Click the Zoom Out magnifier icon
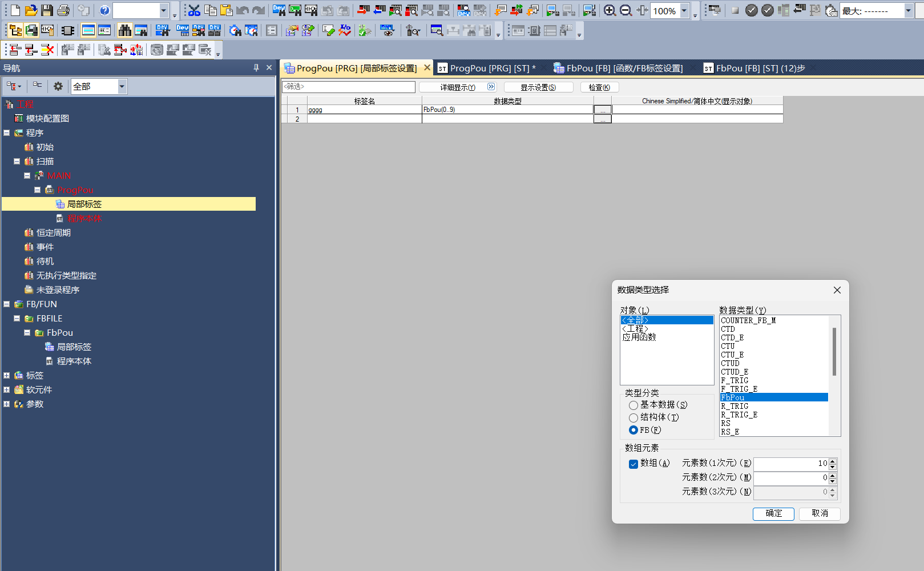Image resolution: width=924 pixels, height=571 pixels. pyautogui.click(x=626, y=10)
